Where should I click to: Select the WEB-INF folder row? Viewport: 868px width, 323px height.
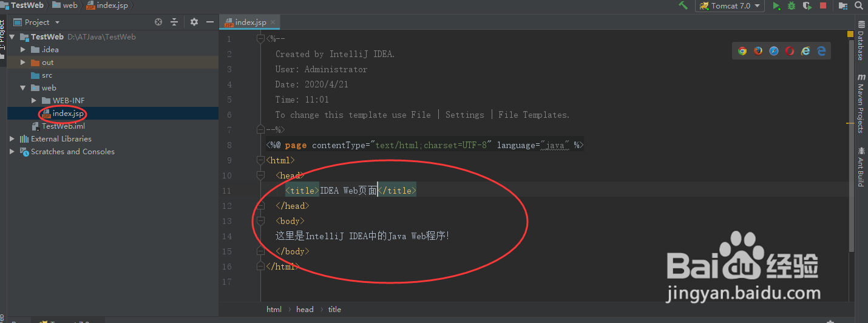pos(113,100)
